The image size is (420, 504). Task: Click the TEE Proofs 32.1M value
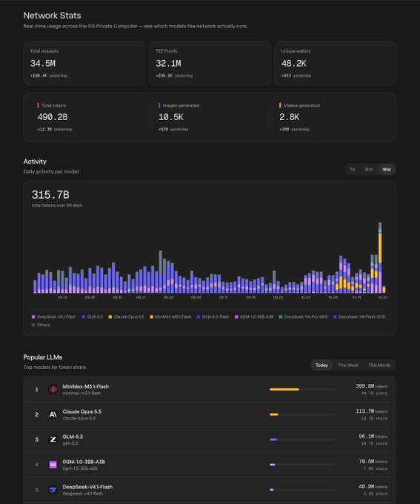[x=168, y=64]
